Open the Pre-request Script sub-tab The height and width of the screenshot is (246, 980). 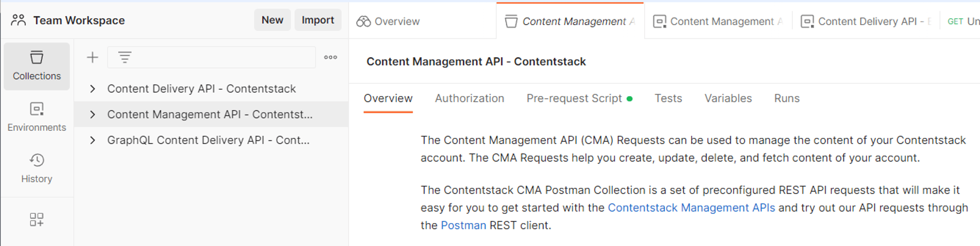(579, 99)
